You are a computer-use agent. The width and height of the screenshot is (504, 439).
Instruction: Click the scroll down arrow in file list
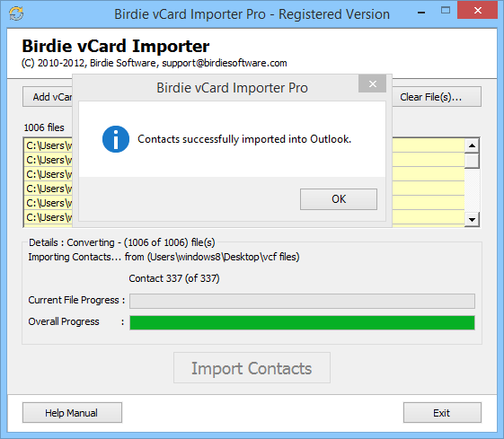click(x=472, y=220)
